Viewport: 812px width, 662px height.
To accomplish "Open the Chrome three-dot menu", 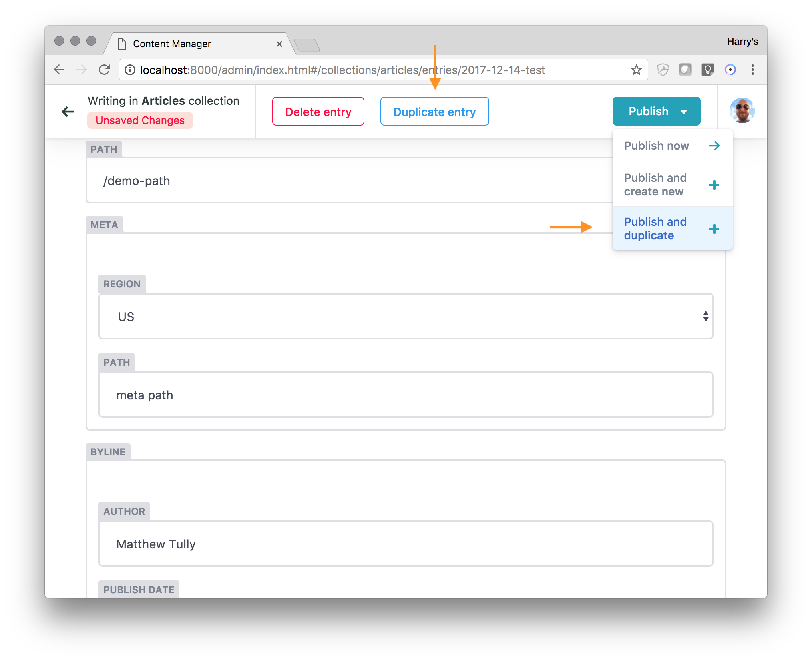I will 752,70.
